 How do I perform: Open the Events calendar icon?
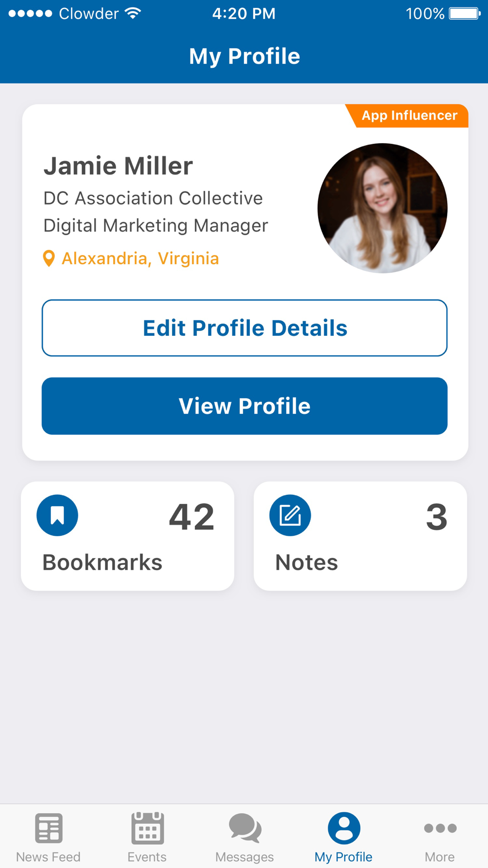pyautogui.click(x=147, y=828)
